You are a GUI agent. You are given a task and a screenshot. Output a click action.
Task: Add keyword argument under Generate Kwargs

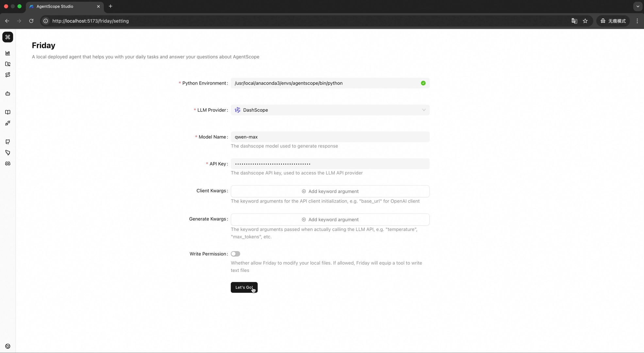pos(330,220)
